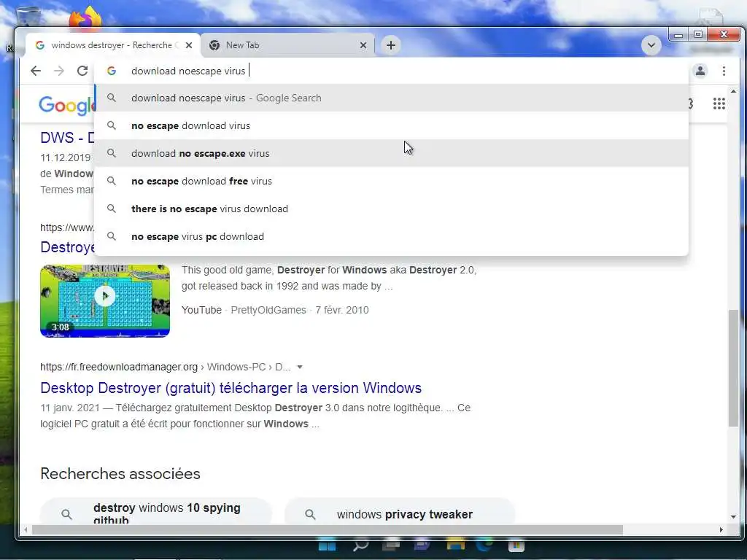747x560 pixels.
Task: Open Chrome three-dot menu
Action: pyautogui.click(x=724, y=71)
